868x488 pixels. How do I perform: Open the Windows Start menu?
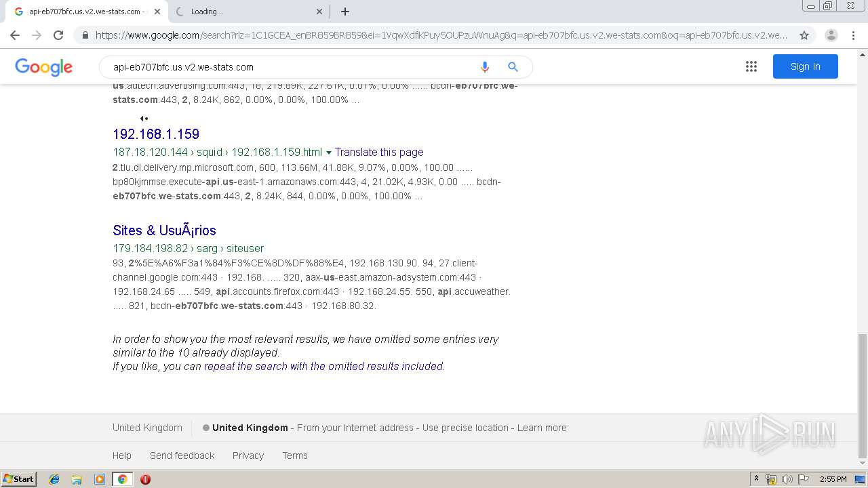[19, 479]
